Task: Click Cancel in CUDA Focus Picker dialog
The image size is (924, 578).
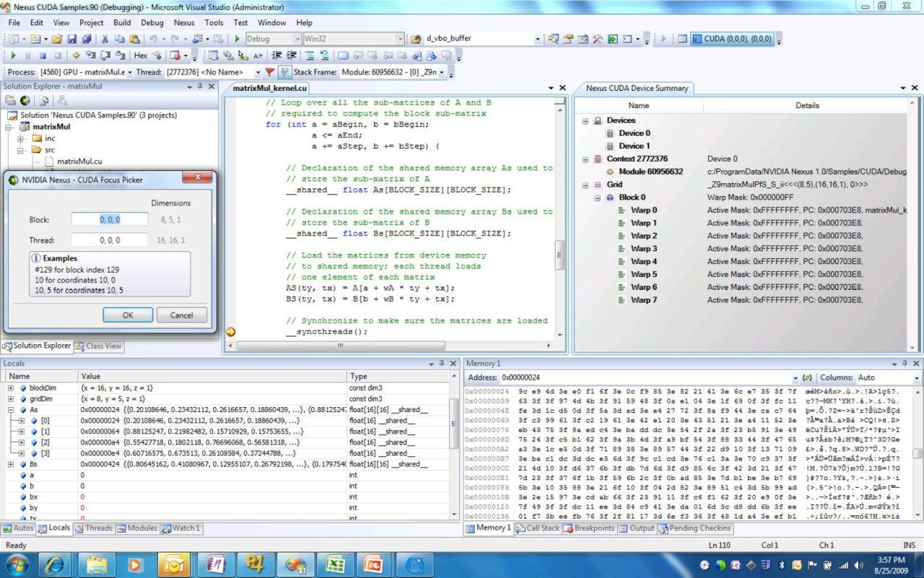Action: coord(182,315)
